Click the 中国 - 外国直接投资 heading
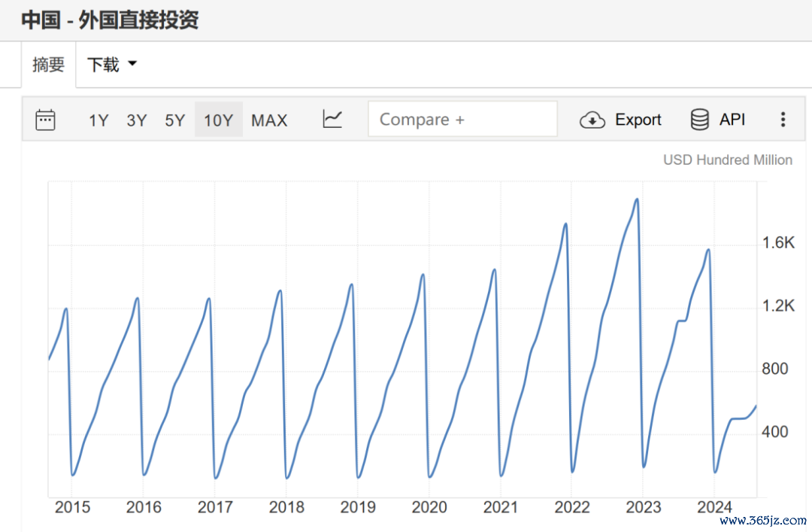Viewport: 812px width, 532px height. [110, 20]
